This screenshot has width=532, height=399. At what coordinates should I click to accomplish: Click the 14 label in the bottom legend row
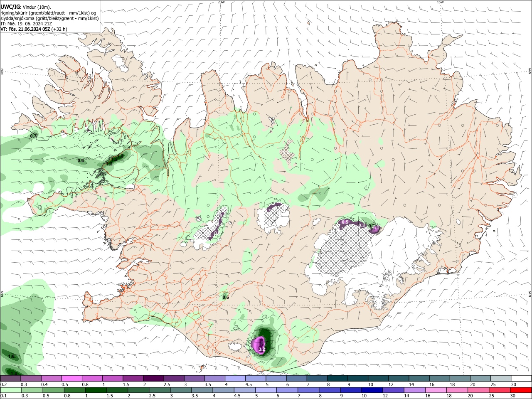pos(407,396)
